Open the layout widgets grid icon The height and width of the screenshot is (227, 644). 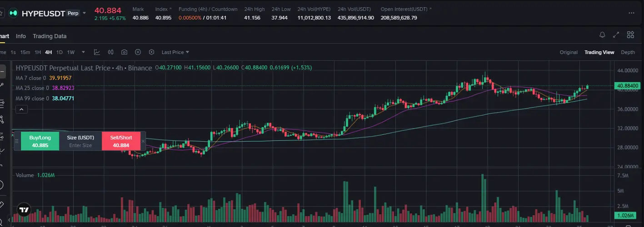coord(630,35)
